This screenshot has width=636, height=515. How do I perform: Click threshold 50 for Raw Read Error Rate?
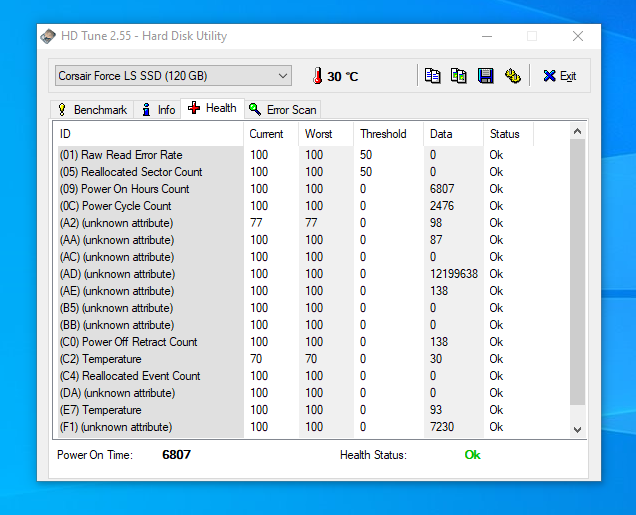(366, 155)
